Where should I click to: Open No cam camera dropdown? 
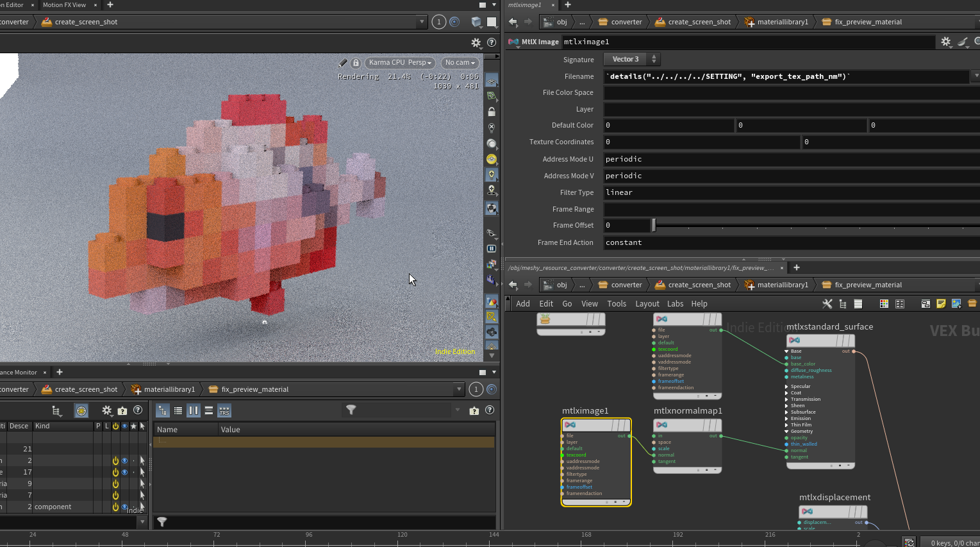click(460, 63)
